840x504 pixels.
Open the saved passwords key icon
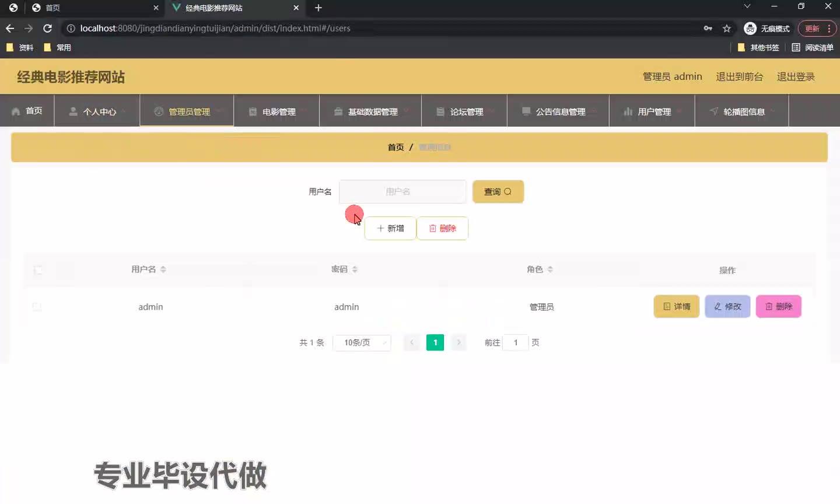708,28
